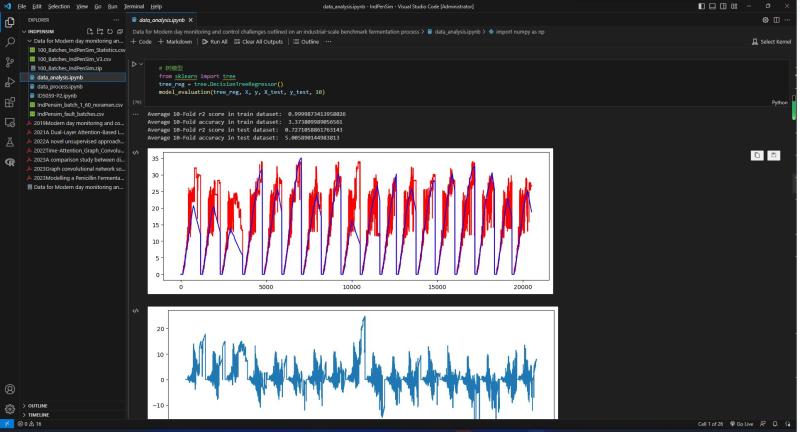Change cell language mode Python

(780, 103)
